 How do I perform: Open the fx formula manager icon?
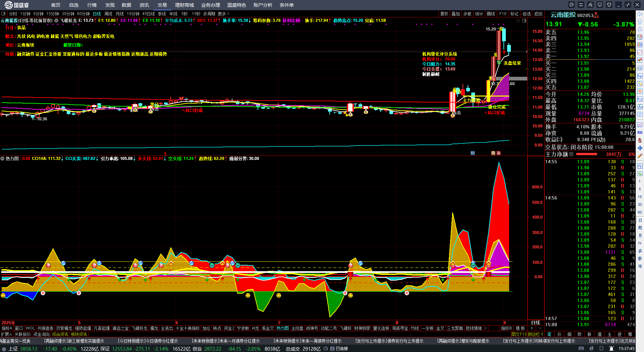click(x=590, y=5)
